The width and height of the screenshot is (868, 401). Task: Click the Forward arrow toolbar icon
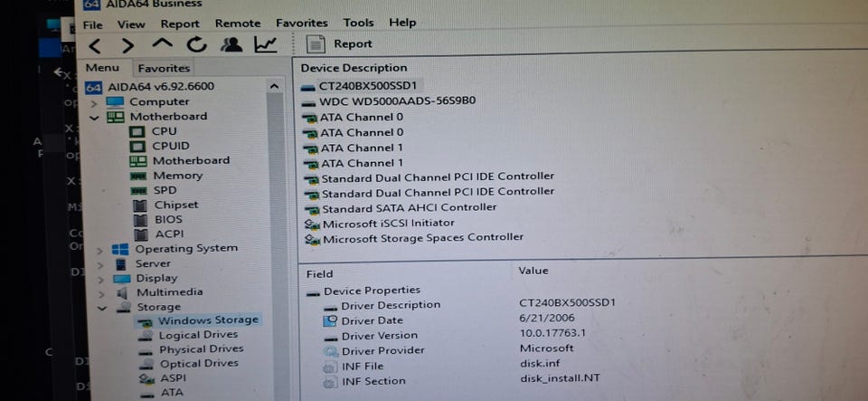[x=127, y=45]
